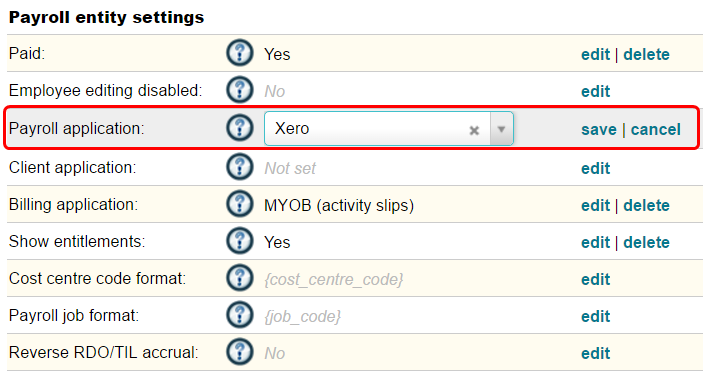Viewport: 703px width, 377px height.
Task: Open help icon for Reverse RDO/TIL accrual
Action: (x=240, y=352)
